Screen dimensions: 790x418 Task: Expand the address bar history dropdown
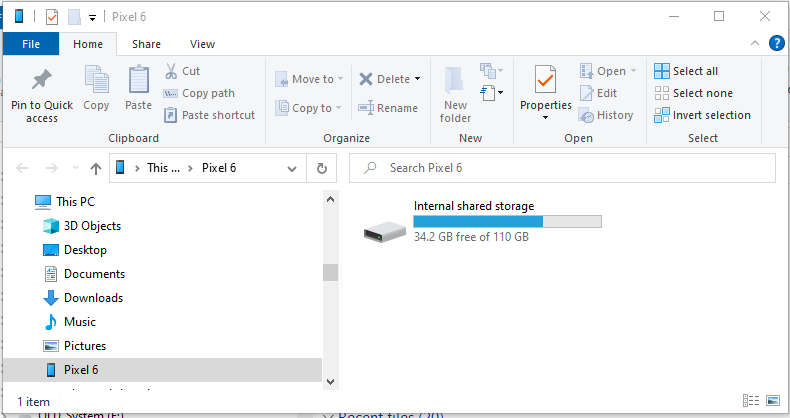coord(292,169)
